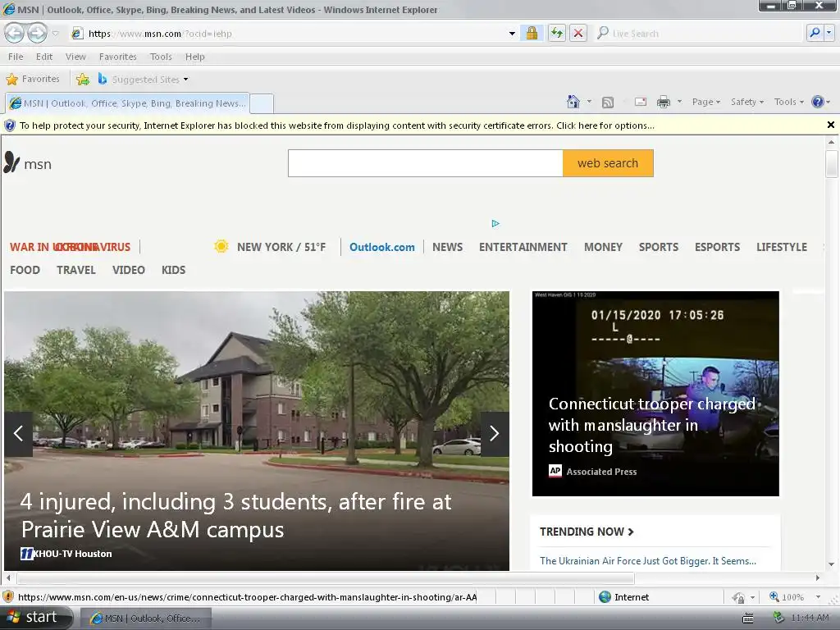Open the Windows start button
Image resolution: width=840 pixels, height=630 pixels.
click(x=35, y=618)
